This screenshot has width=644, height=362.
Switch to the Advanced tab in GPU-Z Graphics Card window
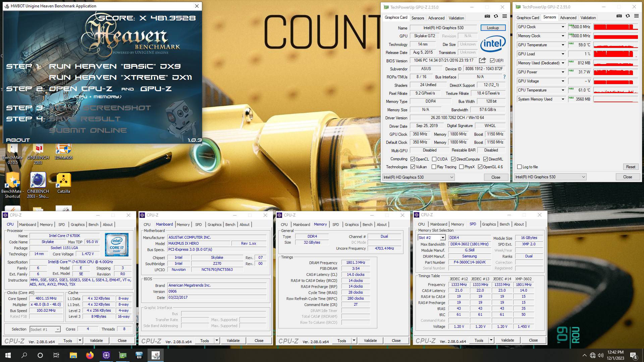click(x=436, y=18)
